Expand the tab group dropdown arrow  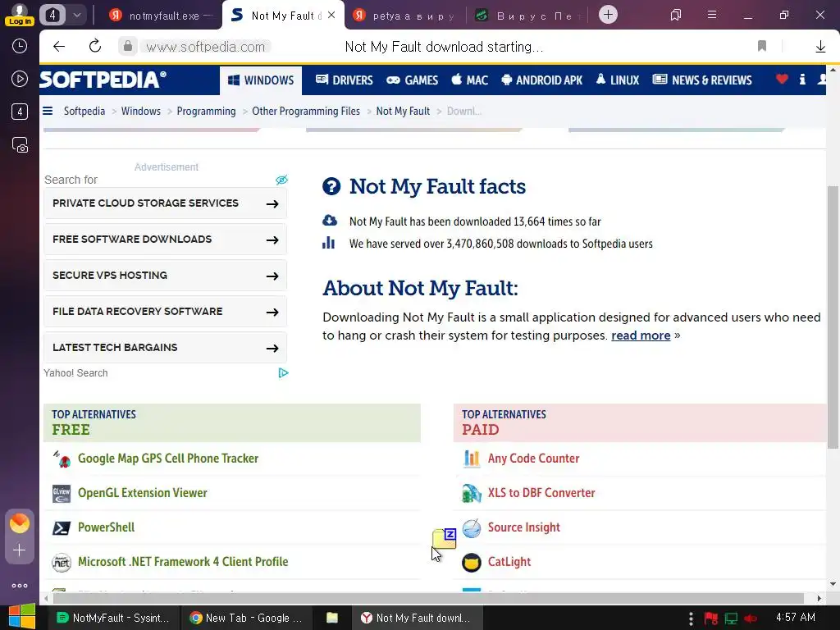click(77, 15)
